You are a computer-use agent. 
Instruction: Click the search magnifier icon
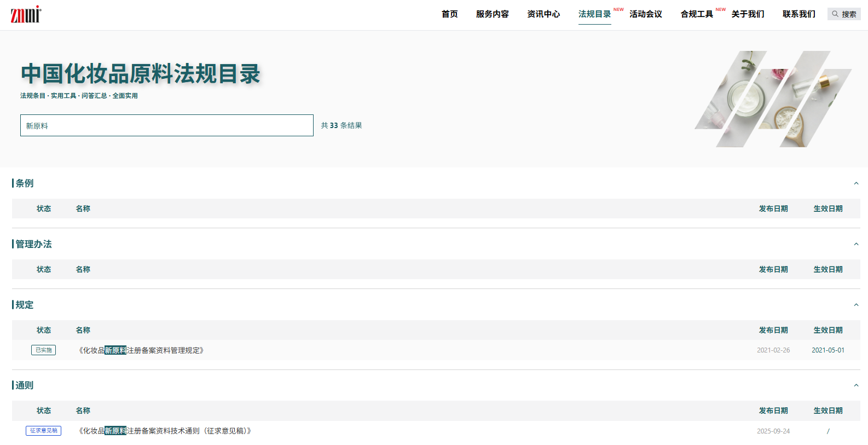click(x=835, y=14)
